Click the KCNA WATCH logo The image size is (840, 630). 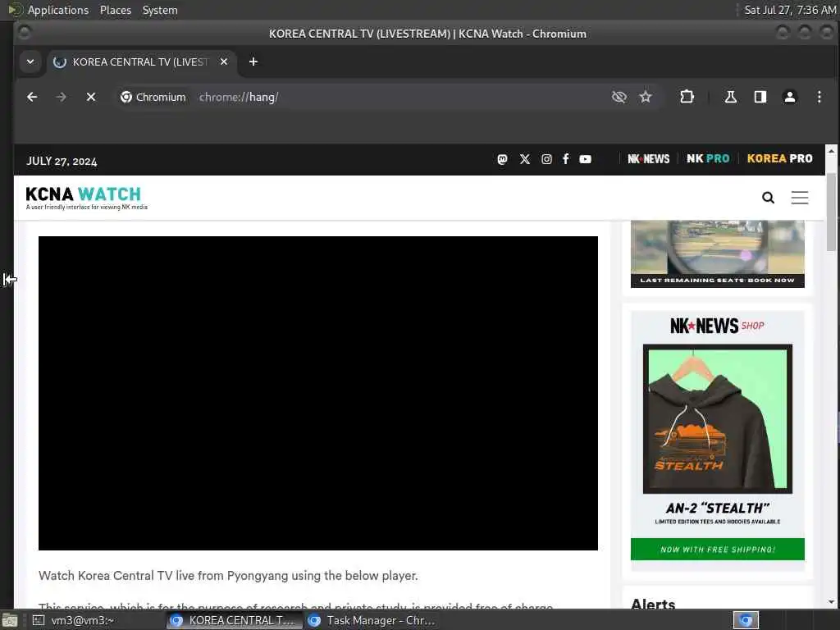click(x=86, y=198)
